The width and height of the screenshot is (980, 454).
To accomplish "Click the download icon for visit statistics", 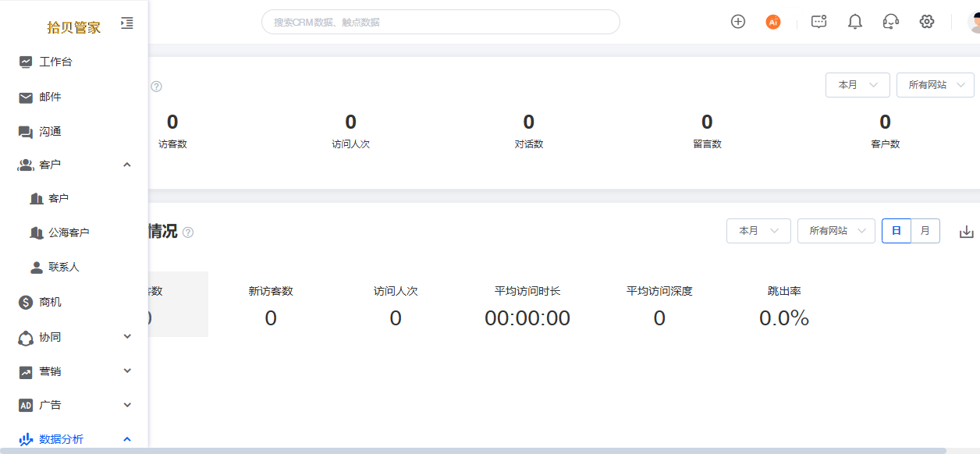I will pos(967,232).
